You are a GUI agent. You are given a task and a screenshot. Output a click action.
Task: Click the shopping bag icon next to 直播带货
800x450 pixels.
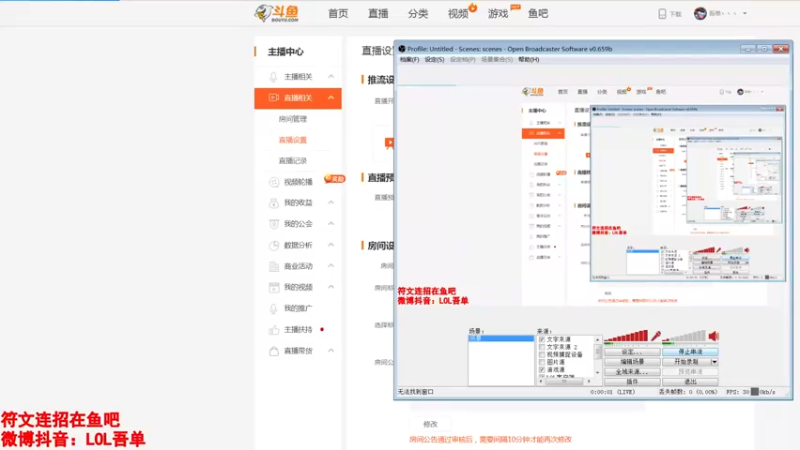click(273, 351)
